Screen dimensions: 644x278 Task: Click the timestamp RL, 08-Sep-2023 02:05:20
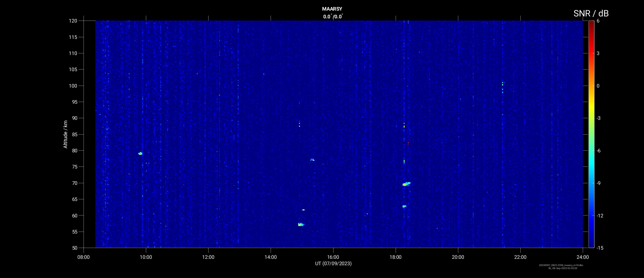(563, 268)
